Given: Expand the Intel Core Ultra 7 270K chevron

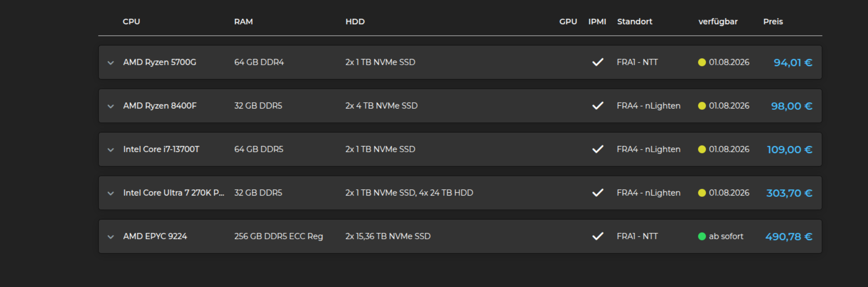Looking at the screenshot, I should pyautogui.click(x=111, y=193).
